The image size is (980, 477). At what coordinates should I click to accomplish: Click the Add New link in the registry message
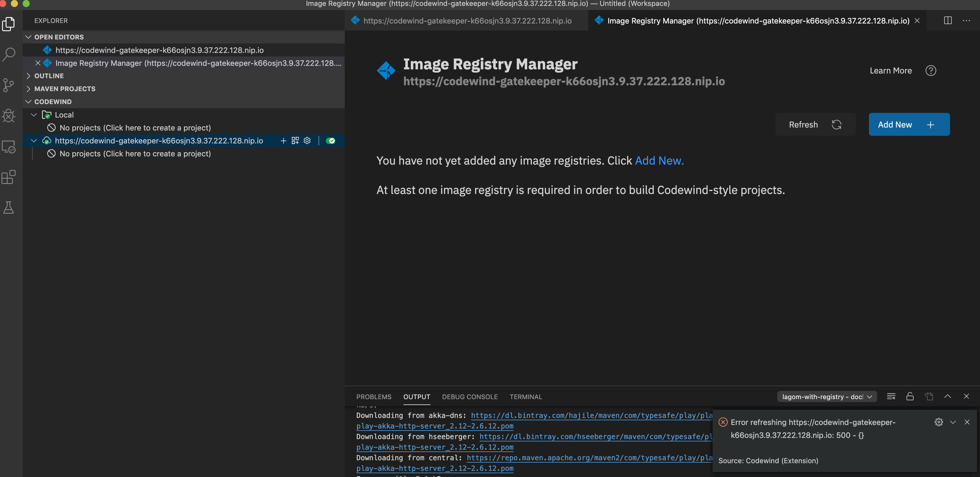[x=659, y=160]
